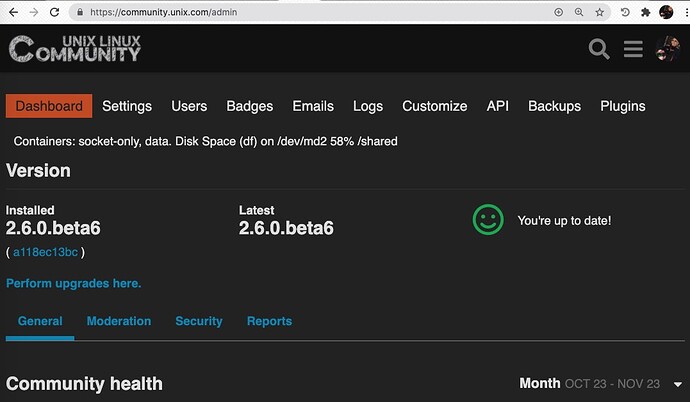Image resolution: width=690 pixels, height=402 pixels.
Task: Open the Extensions puzzle-piece menu
Action: 646,12
